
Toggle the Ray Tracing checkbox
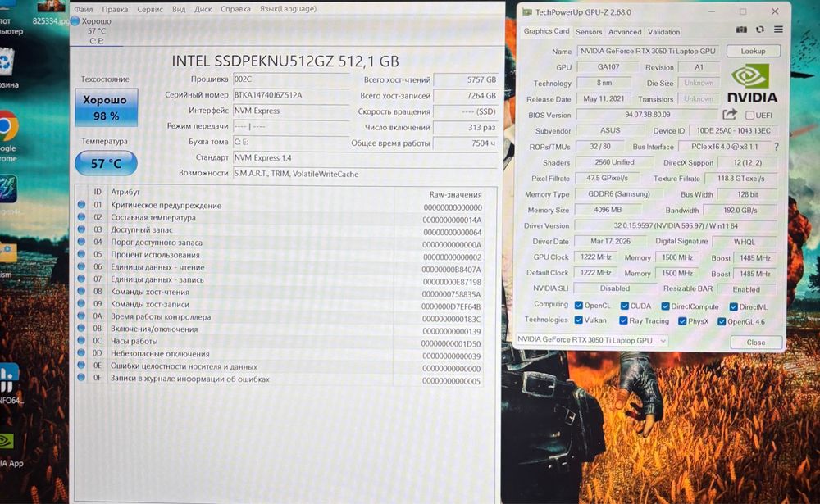[x=623, y=320]
